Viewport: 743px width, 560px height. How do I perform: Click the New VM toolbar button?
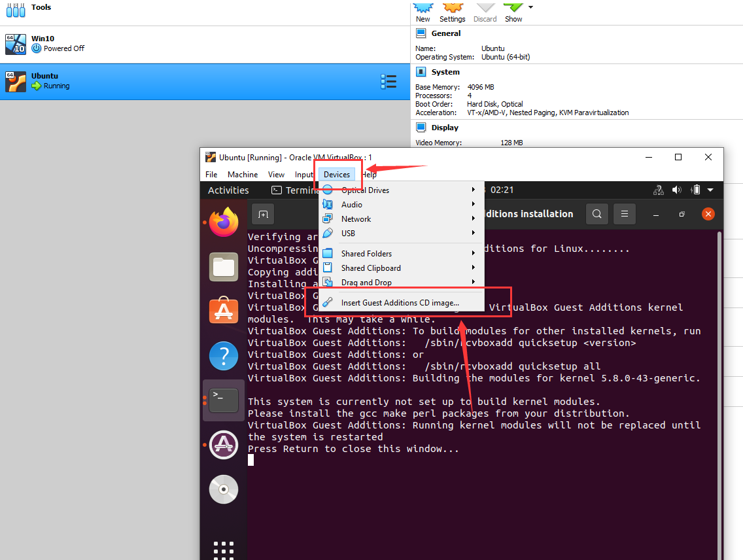[423, 12]
